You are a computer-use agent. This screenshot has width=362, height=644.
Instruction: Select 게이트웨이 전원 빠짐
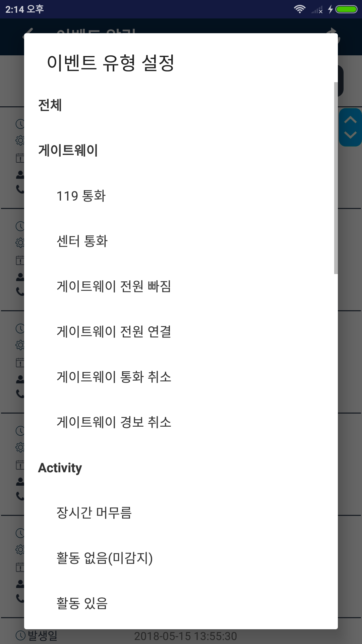click(x=114, y=286)
